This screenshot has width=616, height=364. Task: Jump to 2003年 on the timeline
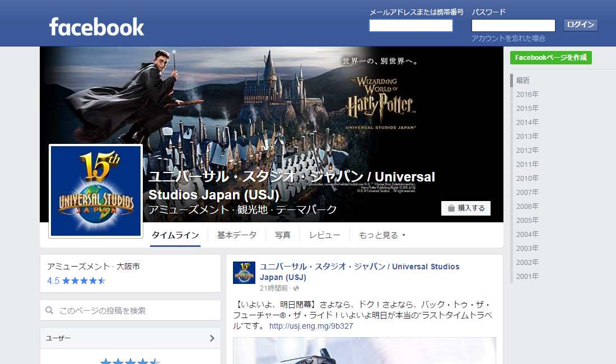[x=527, y=249]
